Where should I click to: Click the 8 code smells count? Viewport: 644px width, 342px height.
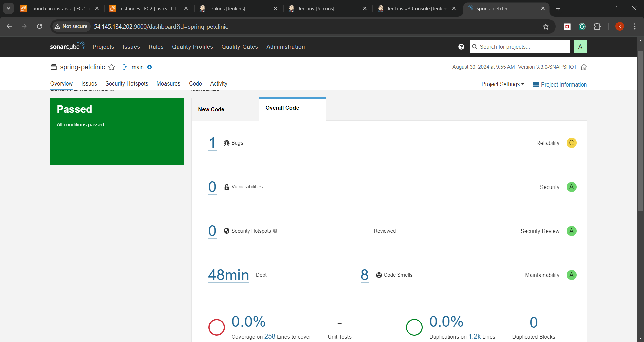[x=364, y=275]
